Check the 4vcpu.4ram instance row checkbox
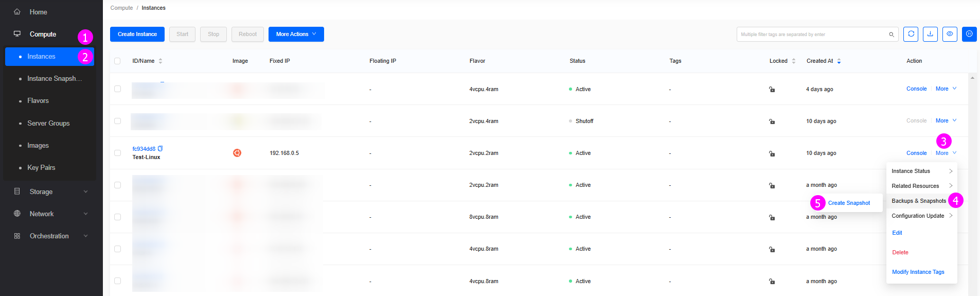The image size is (980, 296). pos(117,89)
